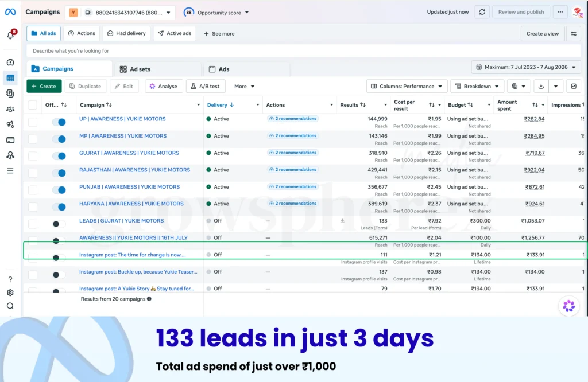This screenshot has width=588, height=382.
Task: Focus the 'Describe what you're looking for' search field
Action: coord(304,51)
